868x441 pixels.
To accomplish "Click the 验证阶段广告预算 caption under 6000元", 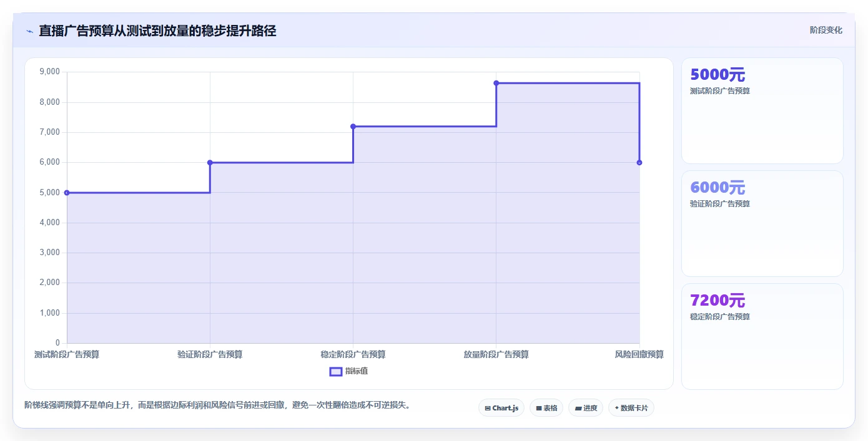I will (x=720, y=204).
